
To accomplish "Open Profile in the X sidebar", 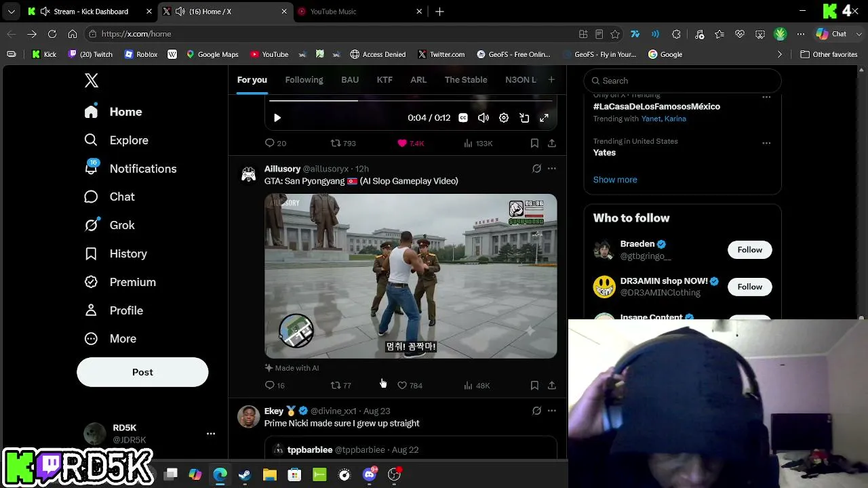I will coord(113,310).
